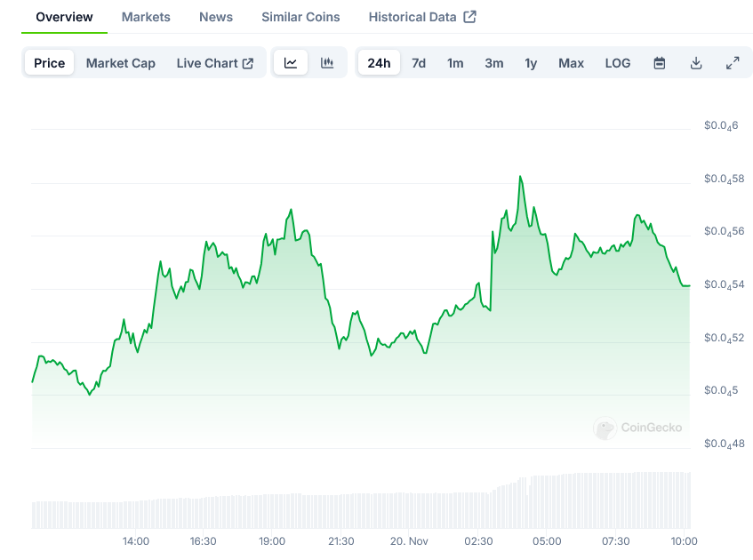Screen dimensions: 753x560
Task: Switch chart to Market Cap
Action: [121, 63]
